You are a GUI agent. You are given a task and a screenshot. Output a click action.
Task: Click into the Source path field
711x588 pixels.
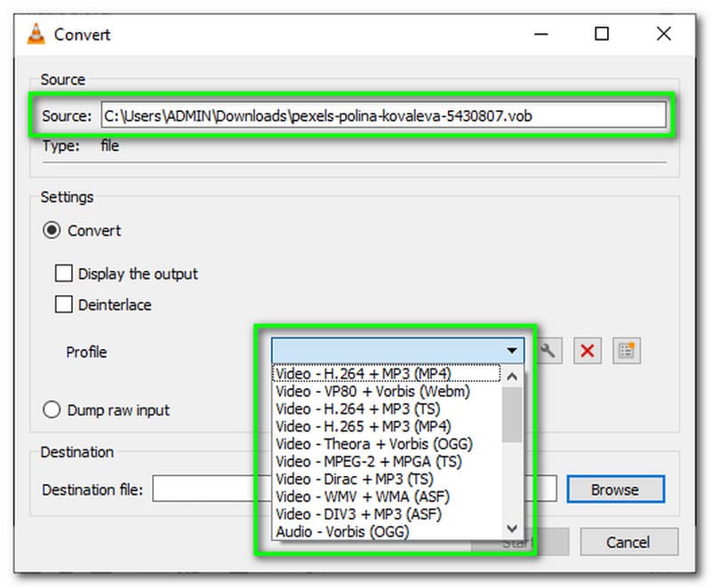tap(382, 115)
